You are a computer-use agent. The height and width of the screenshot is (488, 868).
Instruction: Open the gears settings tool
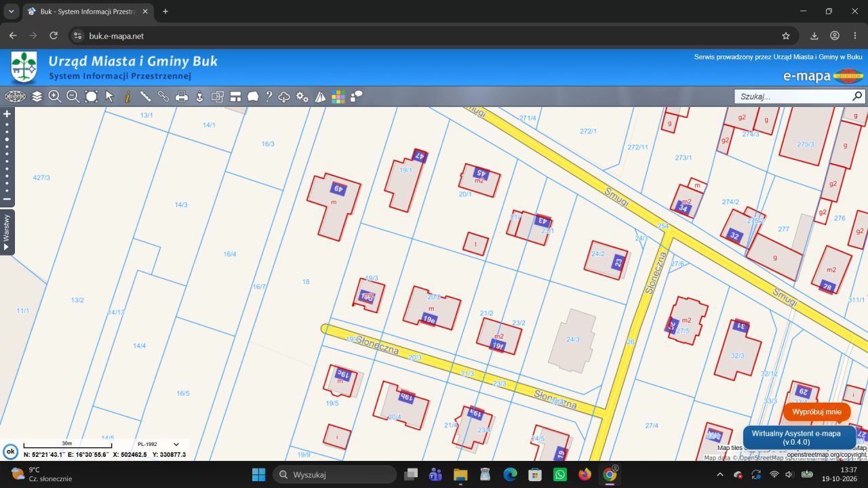click(x=302, y=96)
